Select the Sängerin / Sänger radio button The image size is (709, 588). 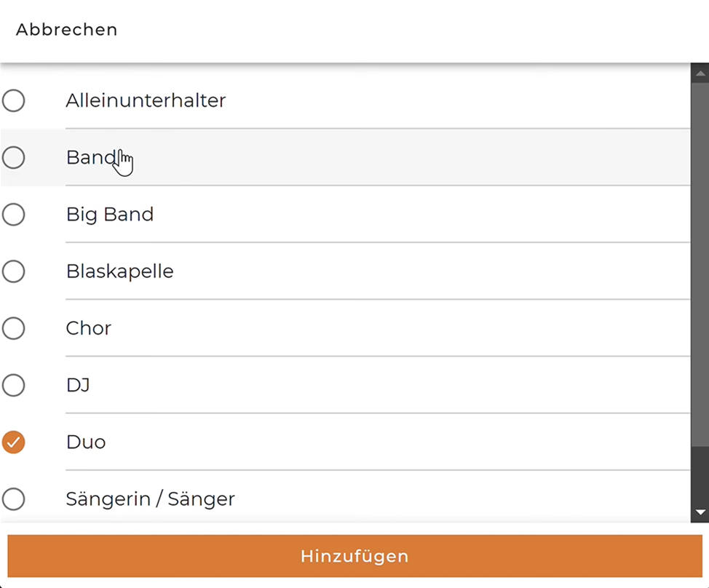(x=14, y=499)
